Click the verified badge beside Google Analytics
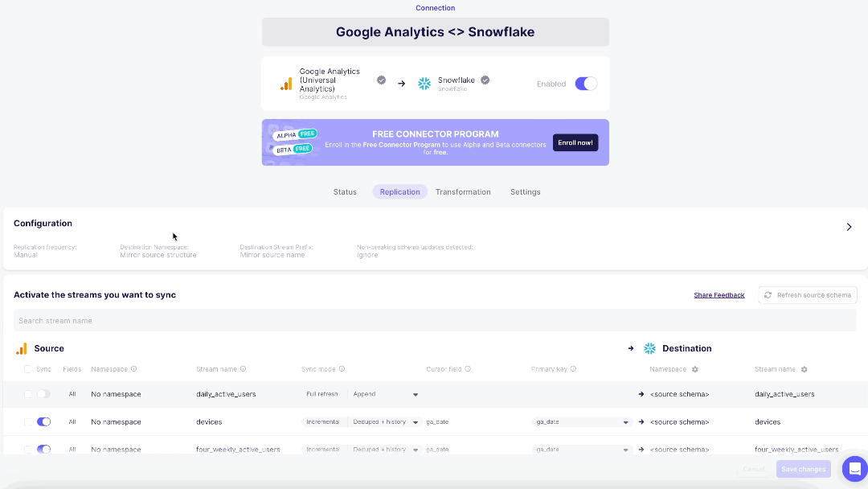This screenshot has height=489, width=868. pyautogui.click(x=382, y=80)
